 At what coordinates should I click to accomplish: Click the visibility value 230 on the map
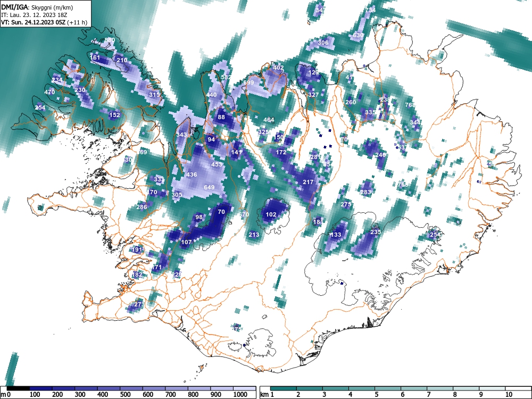pos(80,90)
